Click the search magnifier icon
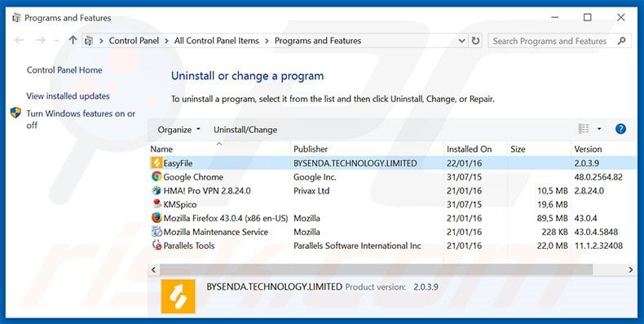The image size is (644, 324). point(621,41)
